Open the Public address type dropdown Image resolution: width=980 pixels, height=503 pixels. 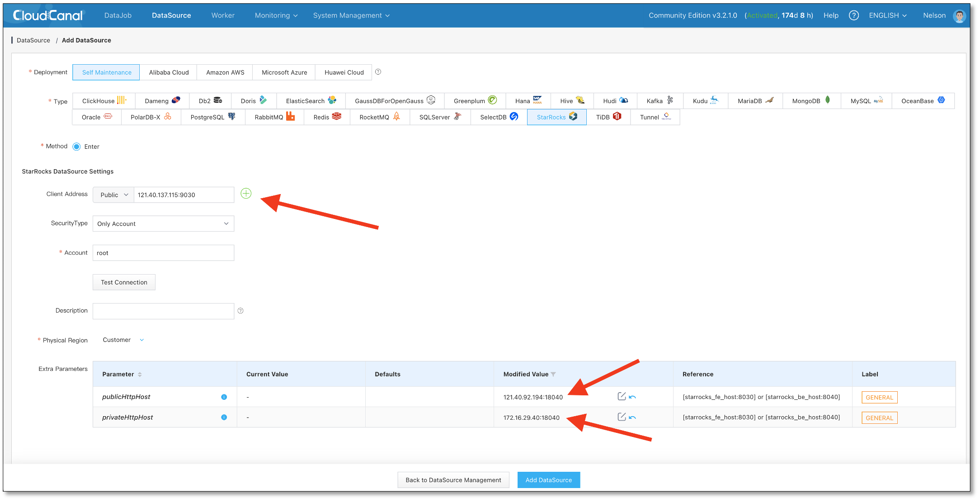click(114, 195)
